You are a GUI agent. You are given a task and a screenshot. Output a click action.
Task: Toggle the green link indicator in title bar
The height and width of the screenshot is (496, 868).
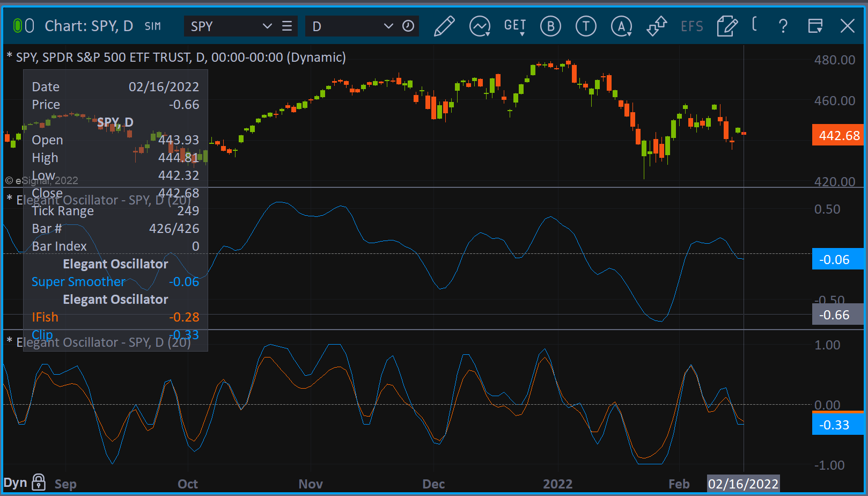point(18,26)
